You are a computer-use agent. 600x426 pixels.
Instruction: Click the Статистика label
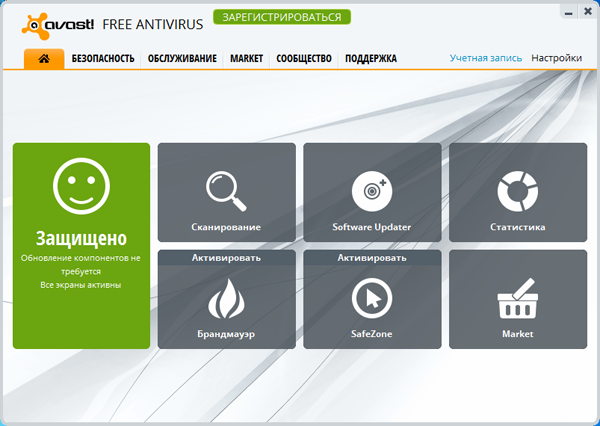click(518, 227)
